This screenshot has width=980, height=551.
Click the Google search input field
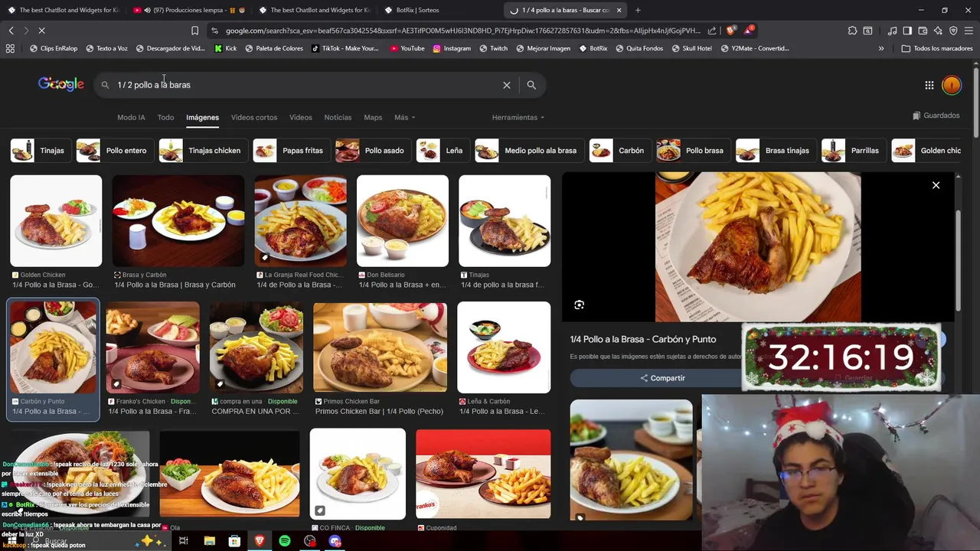pyautogui.click(x=306, y=85)
